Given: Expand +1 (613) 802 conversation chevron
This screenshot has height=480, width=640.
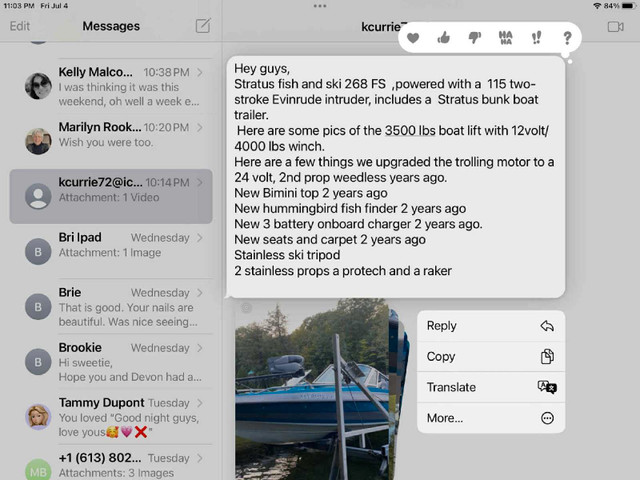Looking at the screenshot, I should tap(200, 458).
